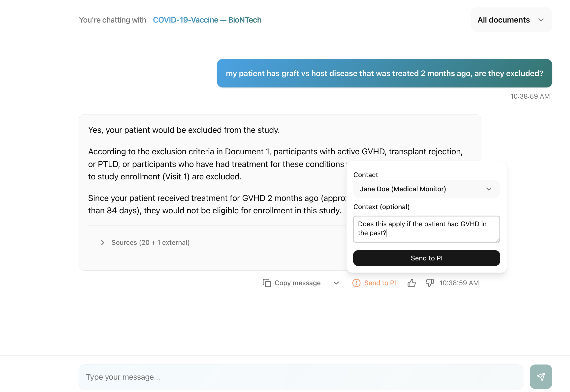
Task: Click the copy message icon
Action: pyautogui.click(x=267, y=283)
